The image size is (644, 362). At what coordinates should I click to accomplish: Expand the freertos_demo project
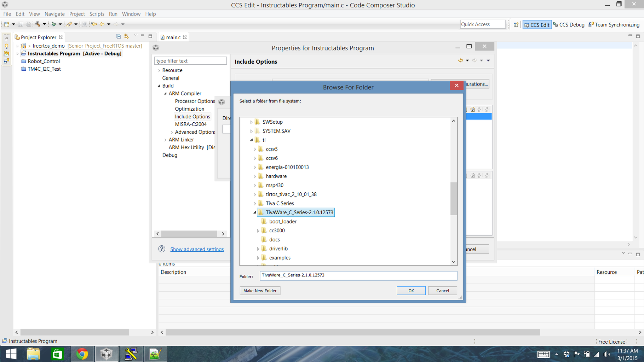tap(18, 46)
